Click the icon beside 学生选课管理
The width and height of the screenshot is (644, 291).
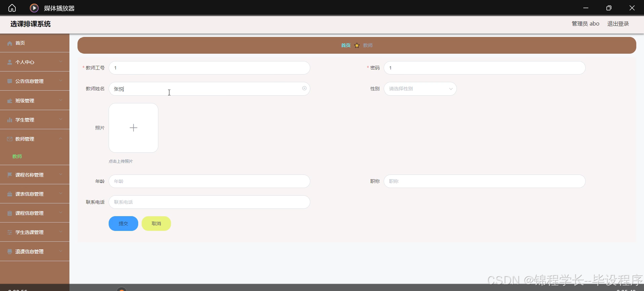[10, 232]
